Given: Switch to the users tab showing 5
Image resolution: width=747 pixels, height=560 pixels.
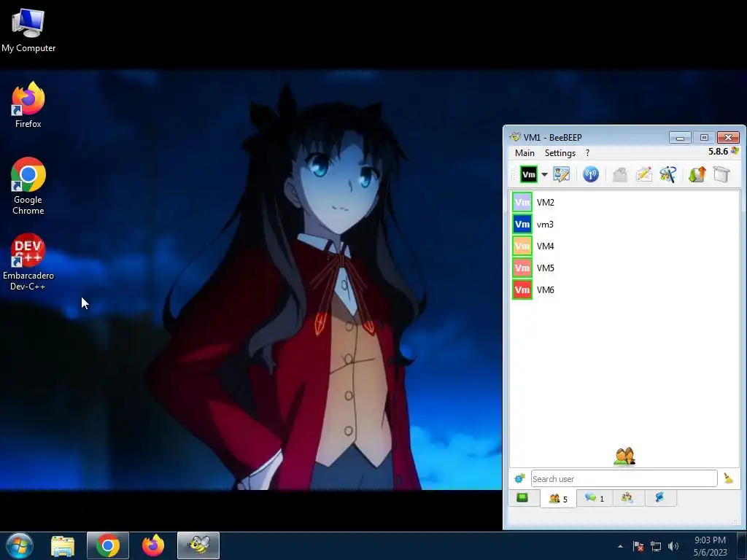Looking at the screenshot, I should tap(558, 499).
